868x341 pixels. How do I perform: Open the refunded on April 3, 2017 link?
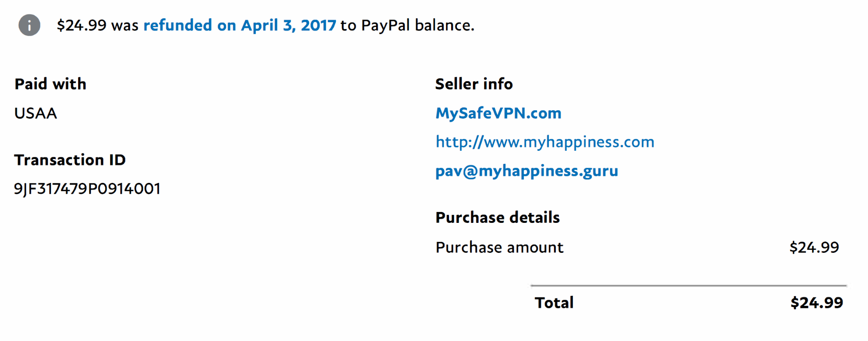[x=240, y=25]
